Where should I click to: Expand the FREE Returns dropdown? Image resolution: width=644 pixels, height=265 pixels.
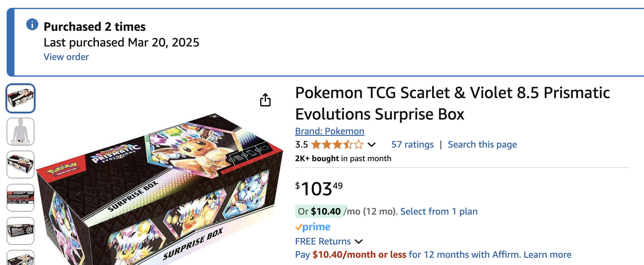(x=358, y=241)
